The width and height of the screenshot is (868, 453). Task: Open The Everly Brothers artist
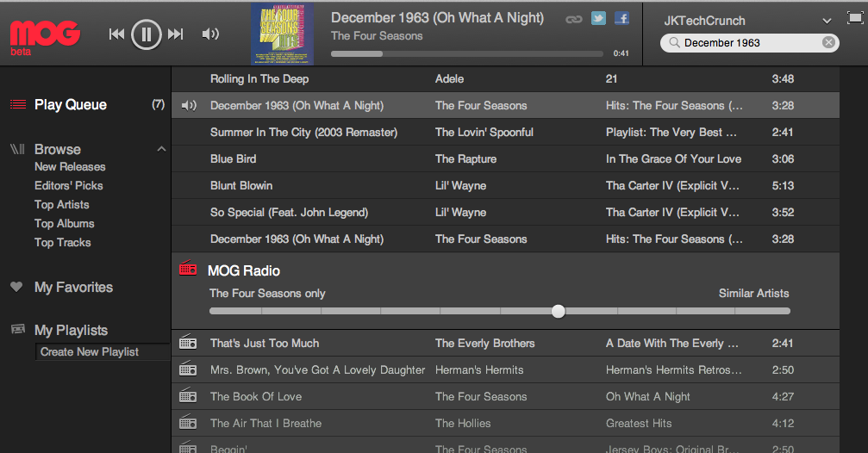click(485, 344)
